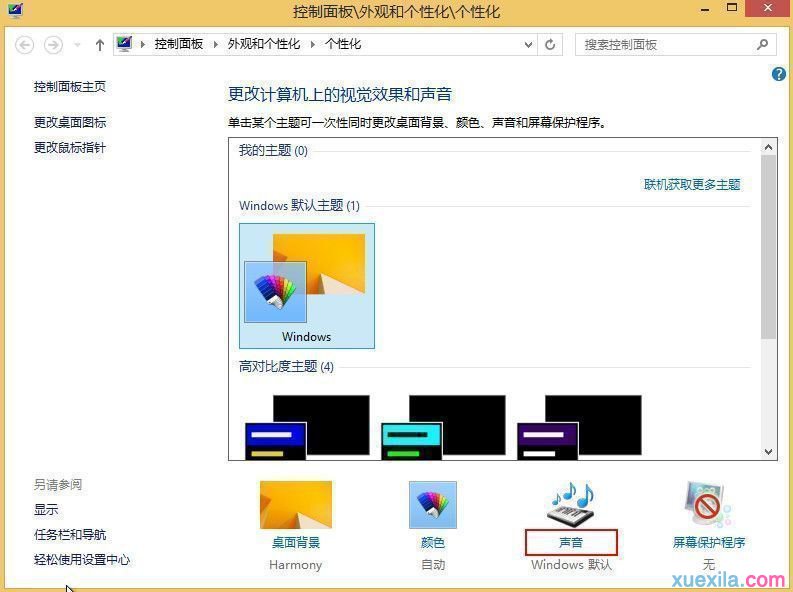Open 更改鼠标指针 link

tap(70, 147)
